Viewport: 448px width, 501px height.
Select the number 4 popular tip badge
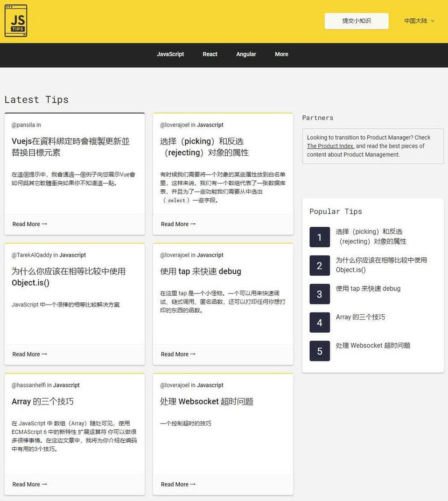[319, 322]
